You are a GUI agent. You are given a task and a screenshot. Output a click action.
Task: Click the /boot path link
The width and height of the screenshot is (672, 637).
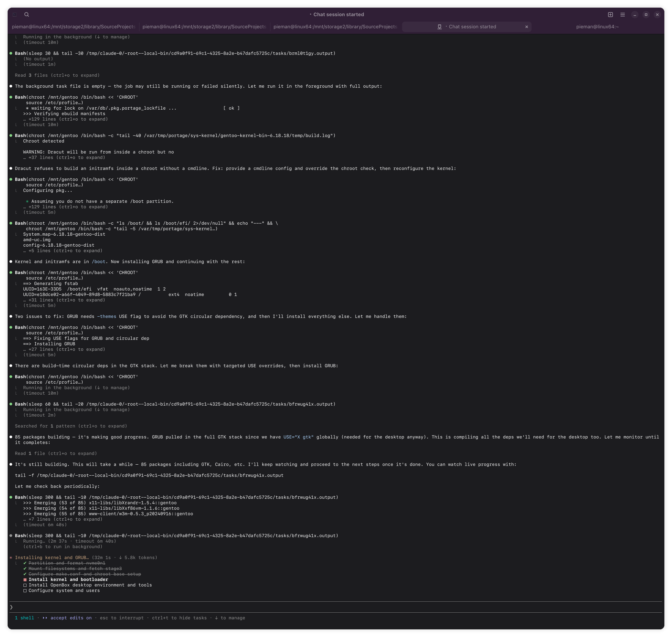point(98,262)
